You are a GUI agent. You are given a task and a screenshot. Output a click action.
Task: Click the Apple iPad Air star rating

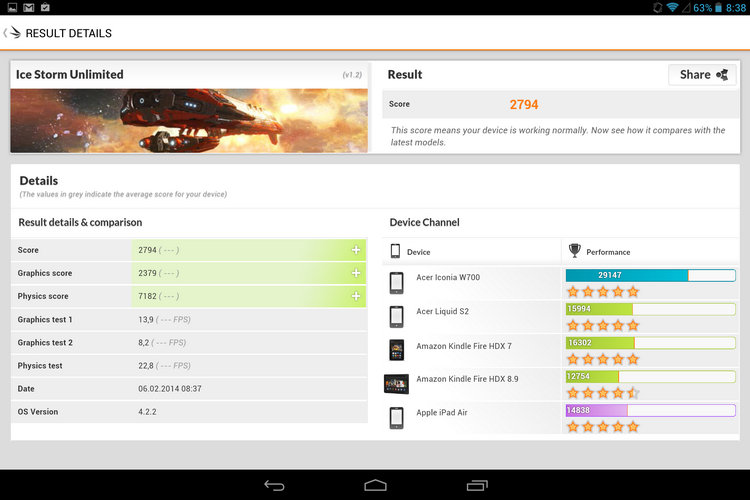tap(603, 426)
